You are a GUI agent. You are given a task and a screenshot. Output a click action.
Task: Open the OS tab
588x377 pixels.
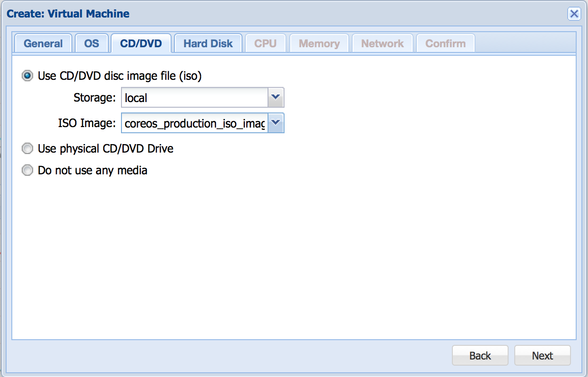pos(92,43)
